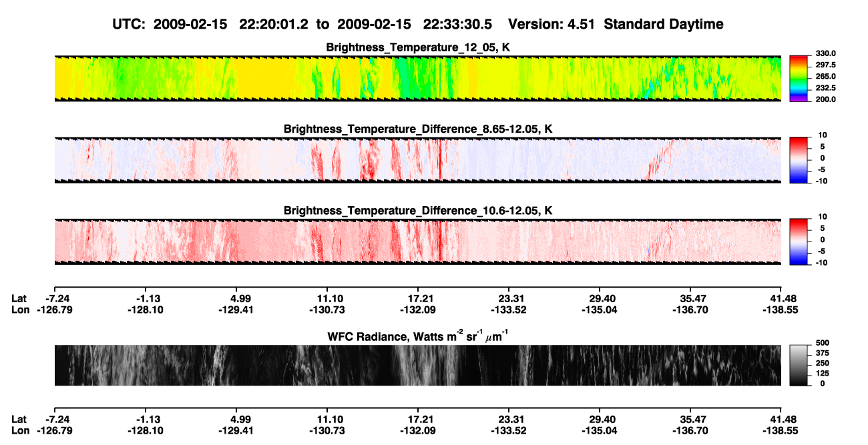Click the '500' label on grayscale bar

pos(823,344)
